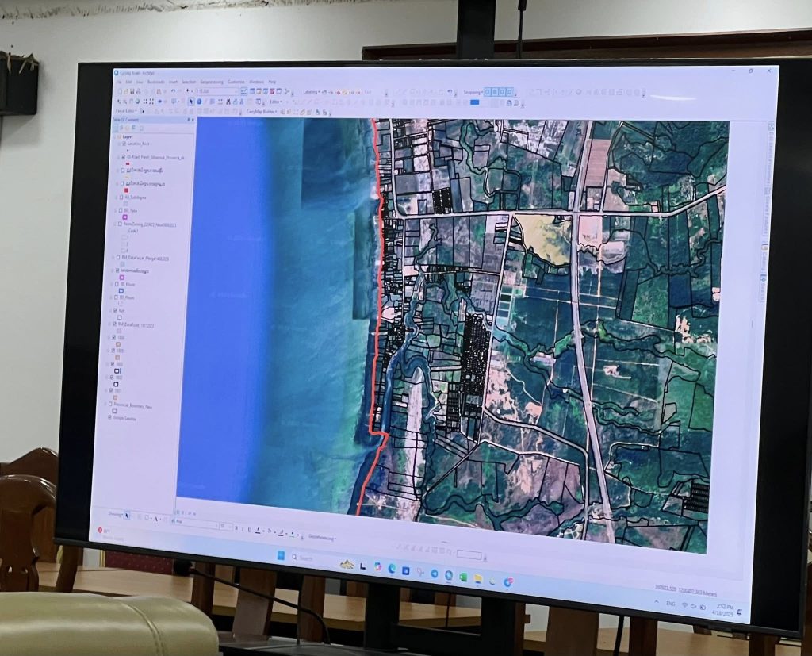Click the font name box on Drawing toolbar
The width and height of the screenshot is (812, 656).
(195, 522)
